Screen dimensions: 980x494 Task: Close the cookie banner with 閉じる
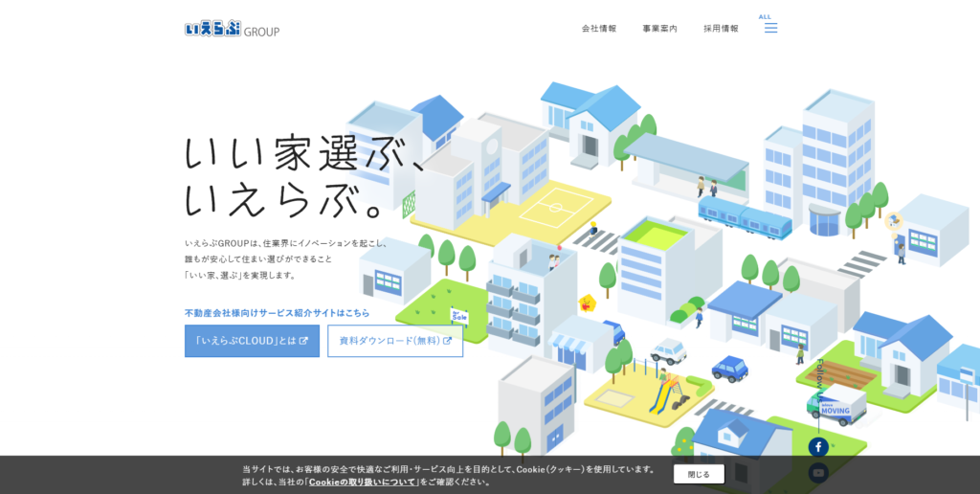(x=699, y=474)
